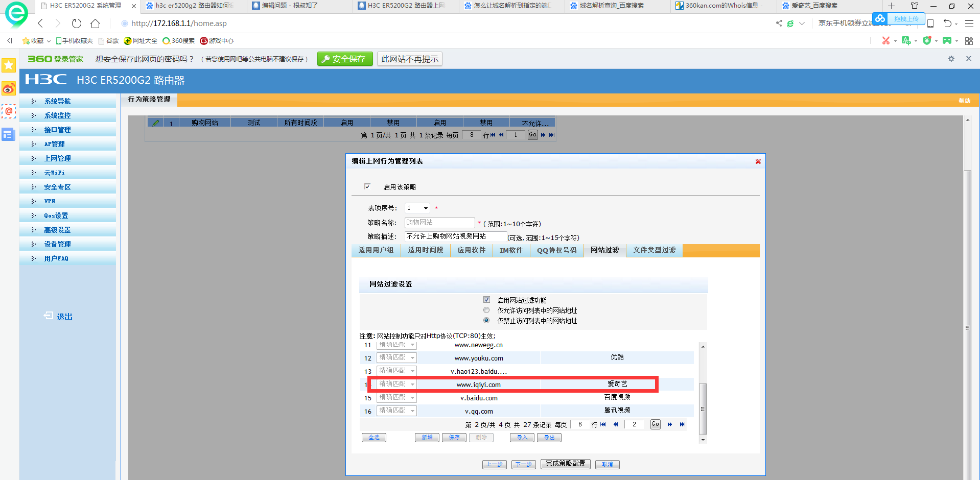Open 上网管理 in the left navigation

[57, 158]
